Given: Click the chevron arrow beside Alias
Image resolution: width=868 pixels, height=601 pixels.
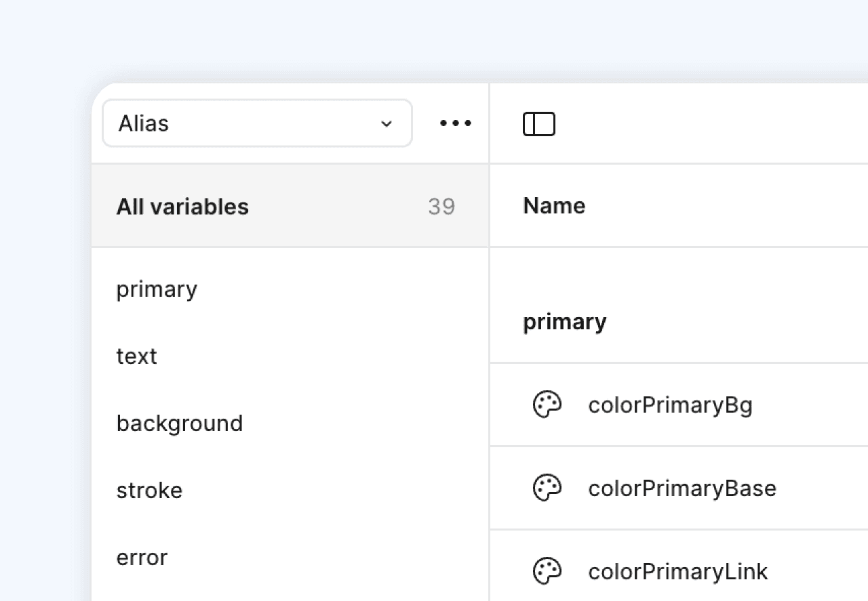Looking at the screenshot, I should tap(387, 124).
